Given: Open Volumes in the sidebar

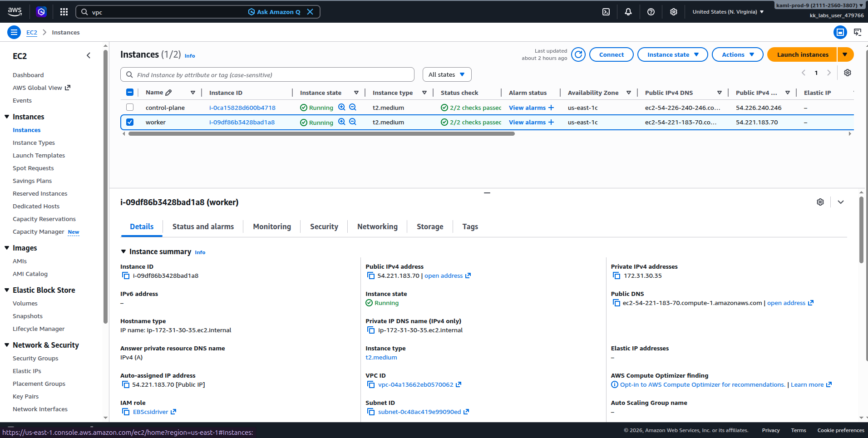Looking at the screenshot, I should pyautogui.click(x=25, y=303).
